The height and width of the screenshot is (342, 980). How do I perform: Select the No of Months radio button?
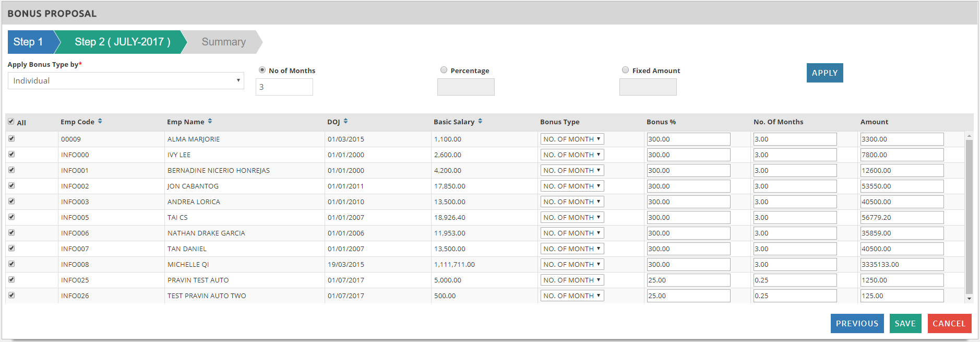pyautogui.click(x=262, y=70)
